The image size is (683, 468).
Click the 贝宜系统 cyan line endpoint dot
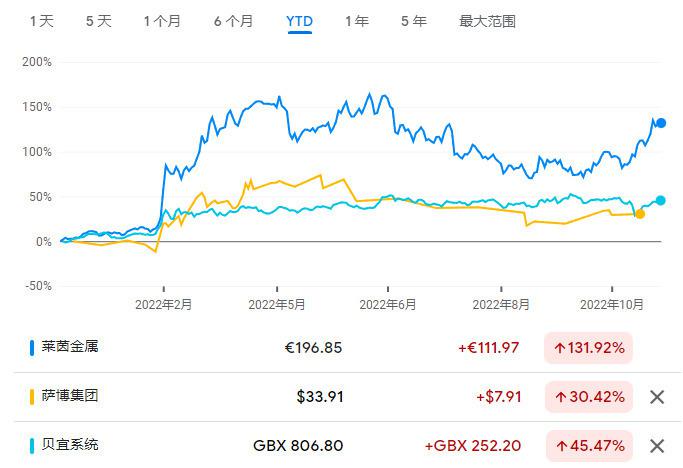[660, 200]
